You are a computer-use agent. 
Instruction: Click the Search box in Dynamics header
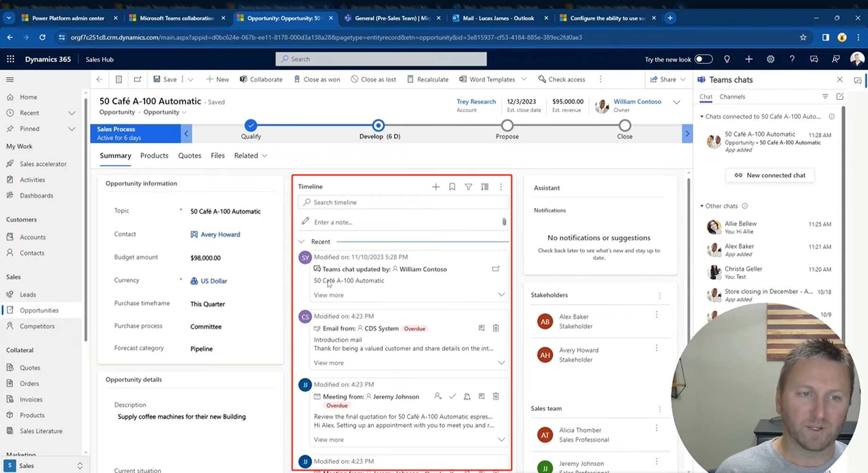coord(381,59)
